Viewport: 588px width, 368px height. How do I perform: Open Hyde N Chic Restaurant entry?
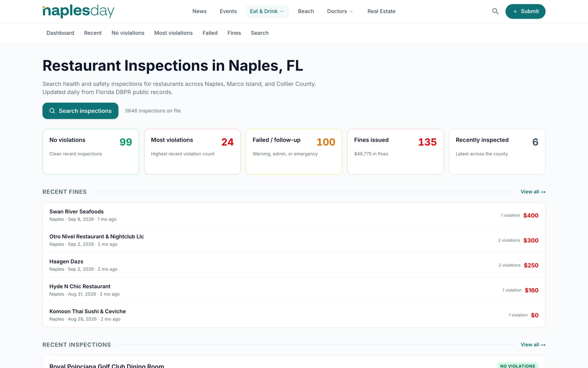pyautogui.click(x=294, y=290)
